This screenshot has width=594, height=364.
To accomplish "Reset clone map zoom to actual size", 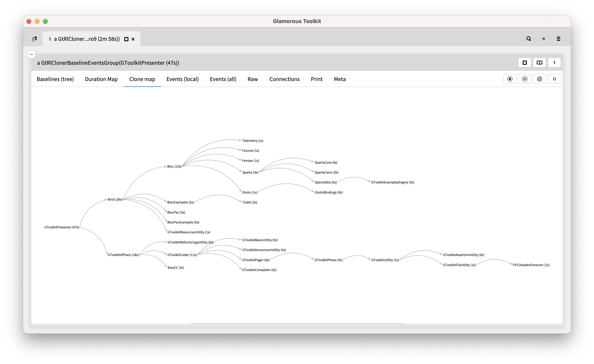I will point(554,79).
